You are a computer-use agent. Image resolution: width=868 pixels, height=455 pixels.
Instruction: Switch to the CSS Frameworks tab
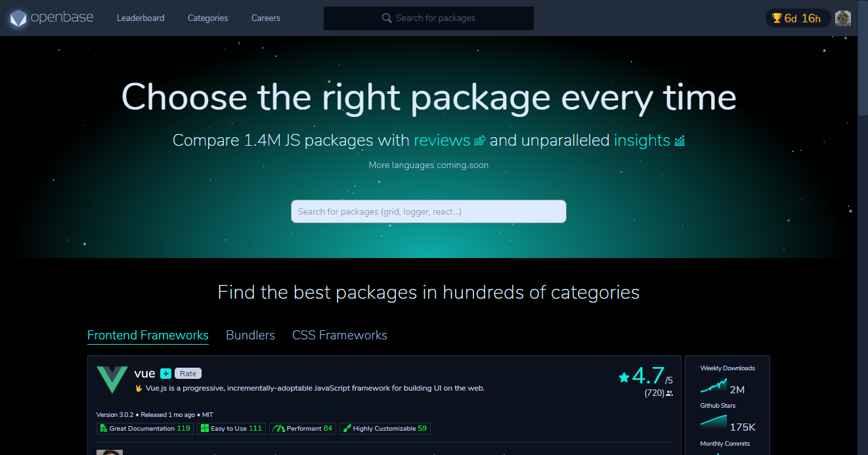(x=339, y=335)
